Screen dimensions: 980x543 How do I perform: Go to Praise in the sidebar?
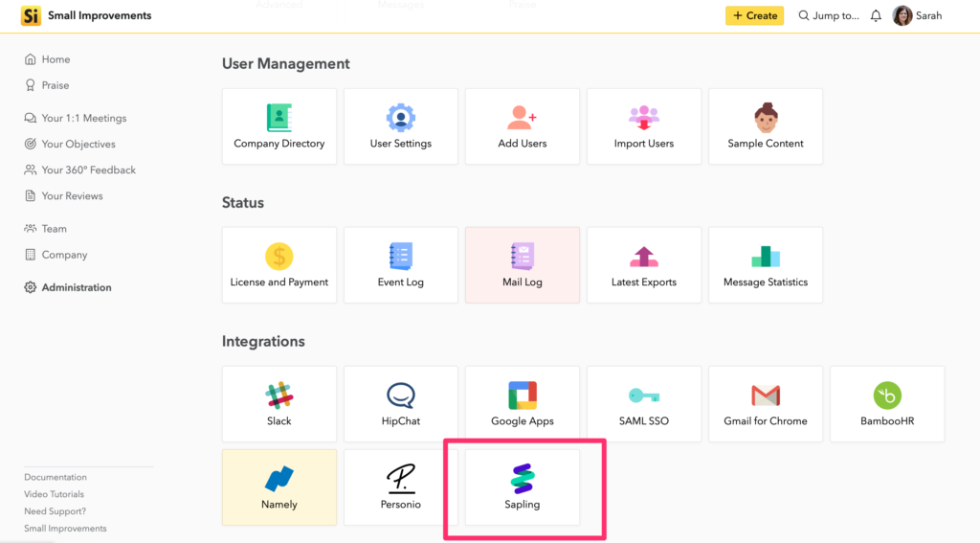coord(47,85)
